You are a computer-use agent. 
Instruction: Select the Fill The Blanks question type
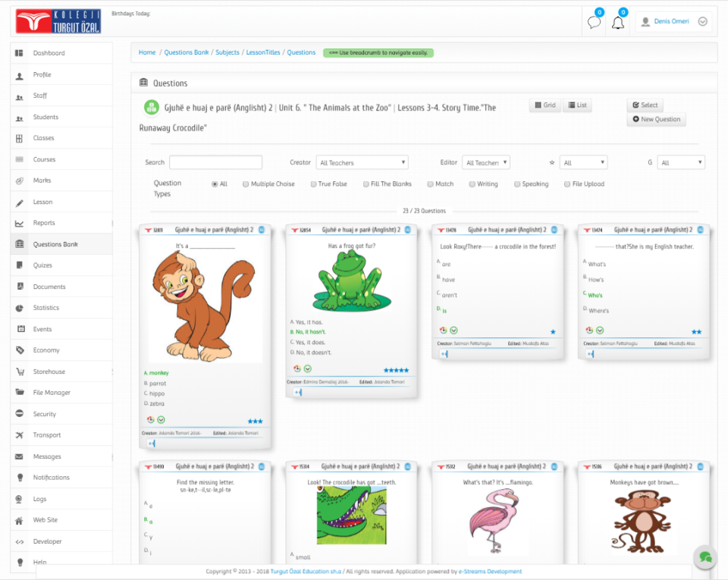(x=366, y=184)
